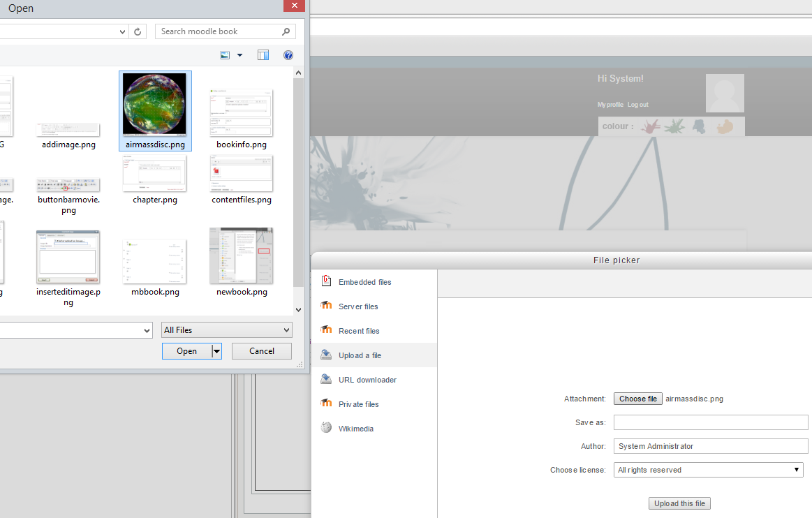Pick the blue colour theme

pos(699,126)
